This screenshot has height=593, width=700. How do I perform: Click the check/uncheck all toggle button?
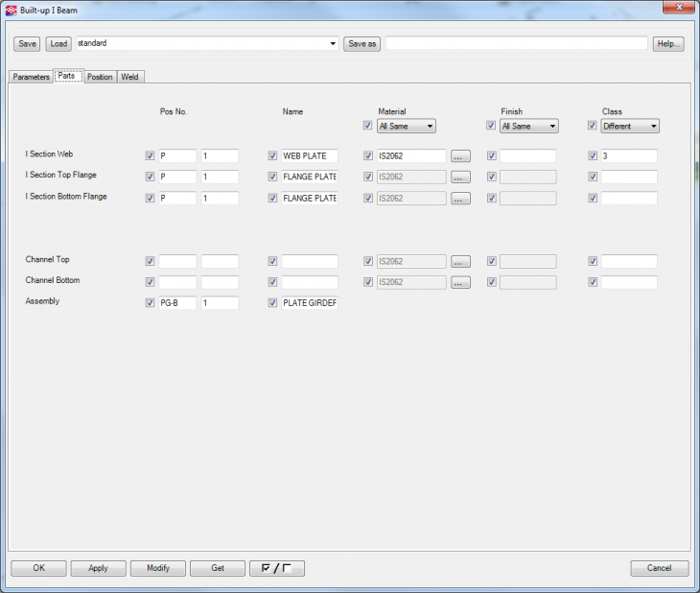click(x=276, y=568)
